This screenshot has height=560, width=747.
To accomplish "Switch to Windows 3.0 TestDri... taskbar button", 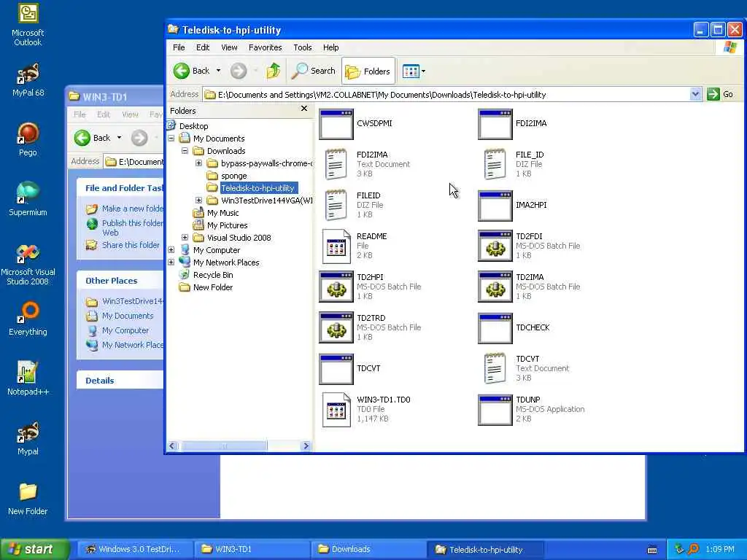I will coord(134,549).
